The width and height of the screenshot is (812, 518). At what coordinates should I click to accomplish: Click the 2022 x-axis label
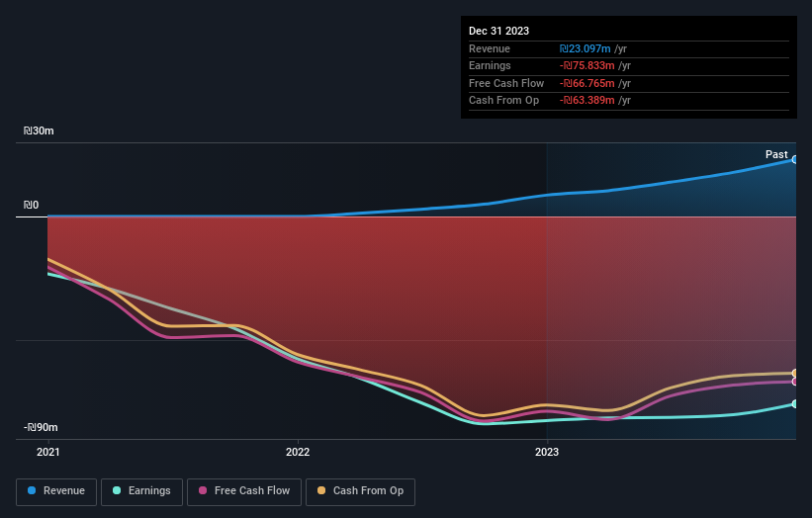298,453
